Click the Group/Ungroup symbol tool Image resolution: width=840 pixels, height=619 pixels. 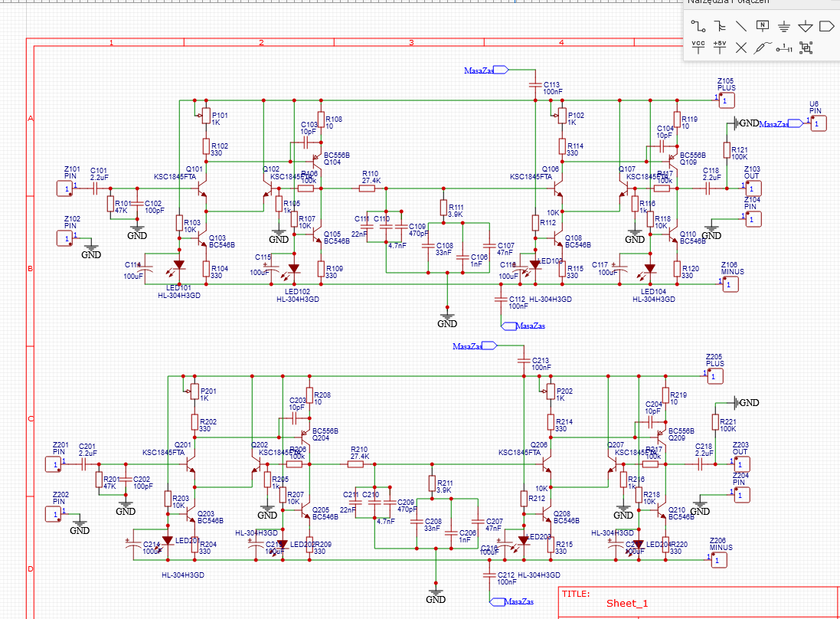click(805, 47)
